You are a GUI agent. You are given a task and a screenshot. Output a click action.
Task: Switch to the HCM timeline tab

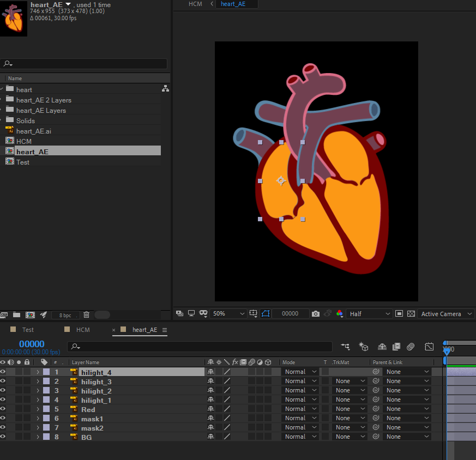pos(82,330)
